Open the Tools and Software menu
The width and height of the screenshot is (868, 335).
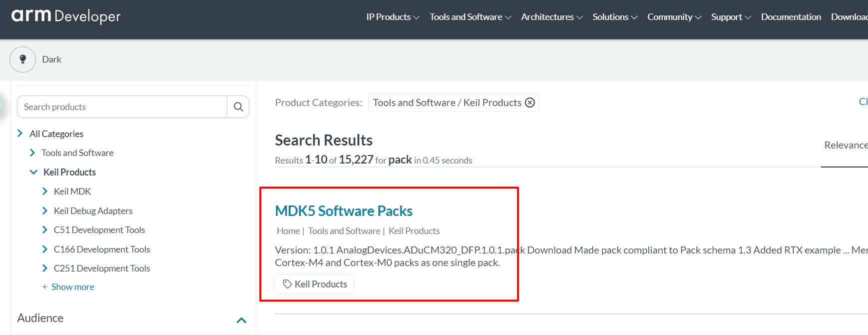pos(470,17)
